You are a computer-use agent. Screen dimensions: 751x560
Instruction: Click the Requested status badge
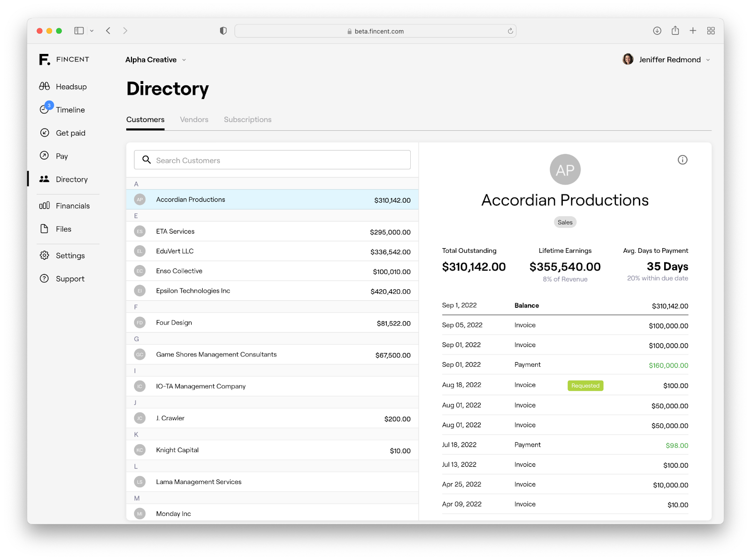[585, 386]
